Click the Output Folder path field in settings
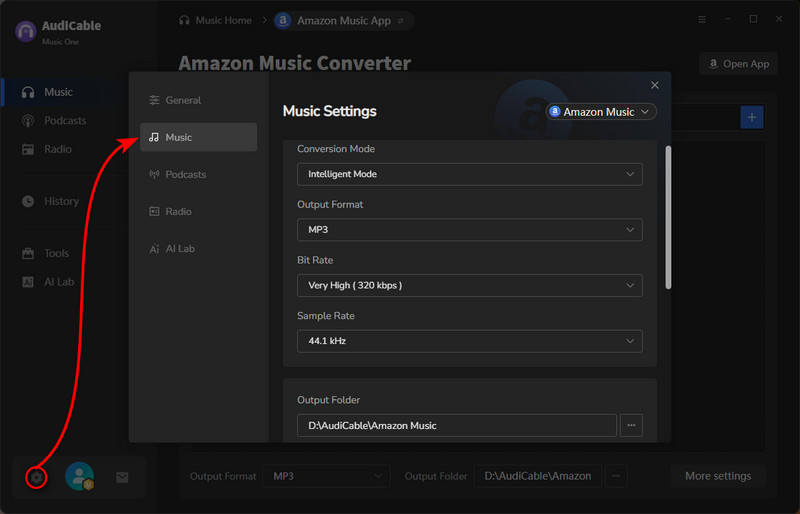 coord(457,425)
